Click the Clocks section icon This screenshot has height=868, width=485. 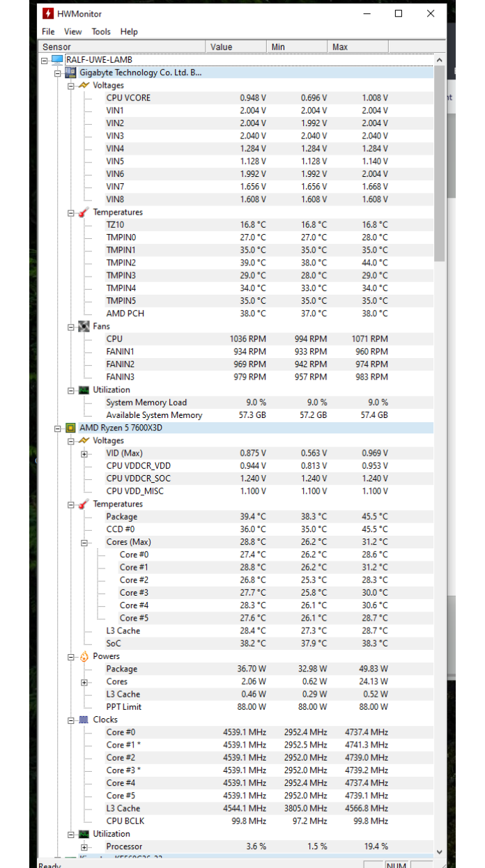(x=84, y=720)
